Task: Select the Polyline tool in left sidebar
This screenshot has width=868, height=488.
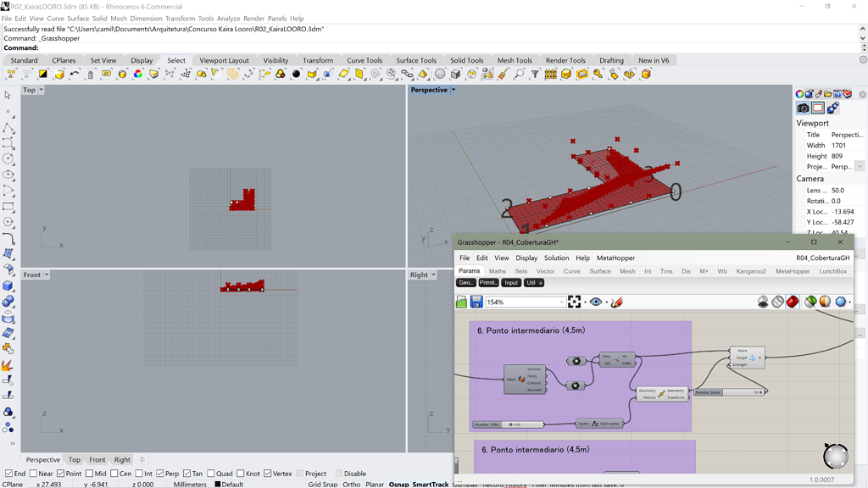Action: tap(8, 128)
